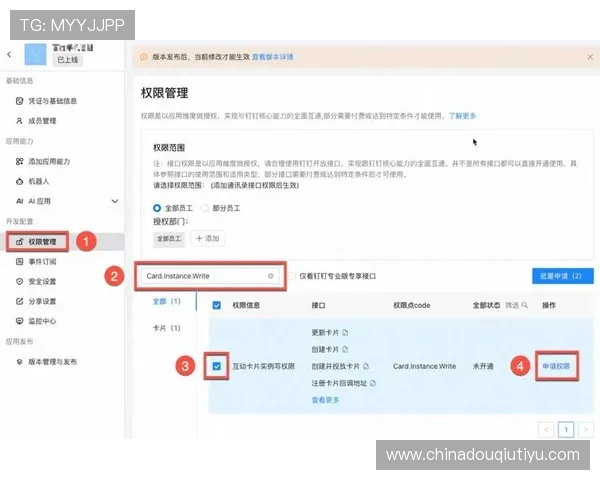This screenshot has width=600, height=480.
Task: Open the 了解更多 link
Action: (463, 116)
